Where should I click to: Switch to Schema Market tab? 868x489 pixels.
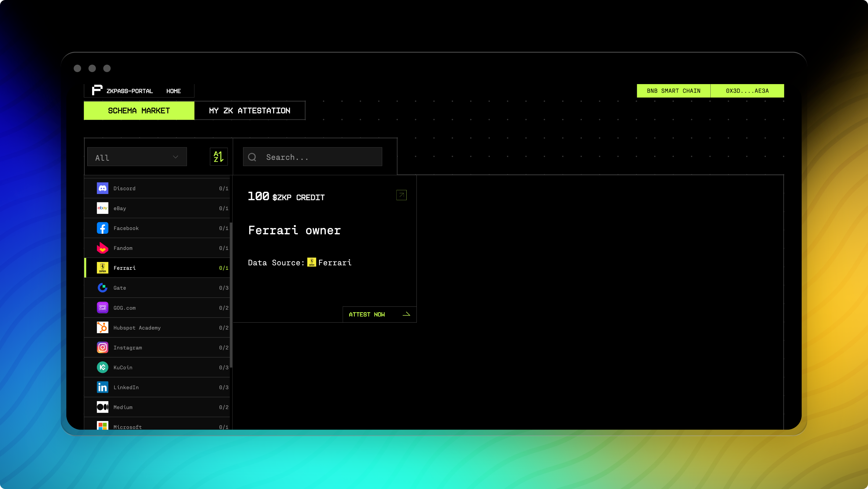[x=139, y=110]
